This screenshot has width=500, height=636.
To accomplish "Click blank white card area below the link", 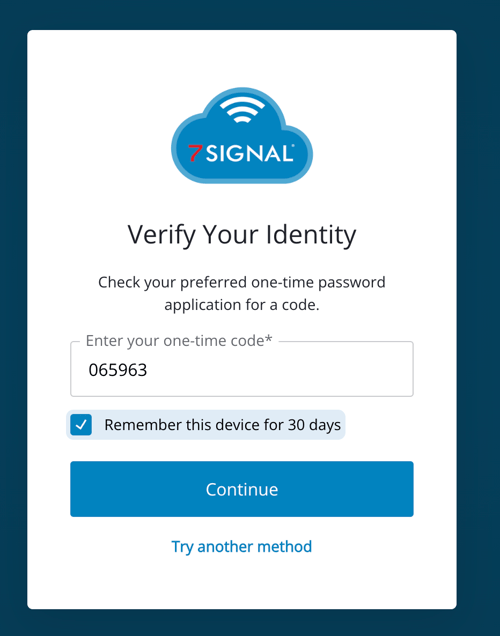I will [x=242, y=584].
